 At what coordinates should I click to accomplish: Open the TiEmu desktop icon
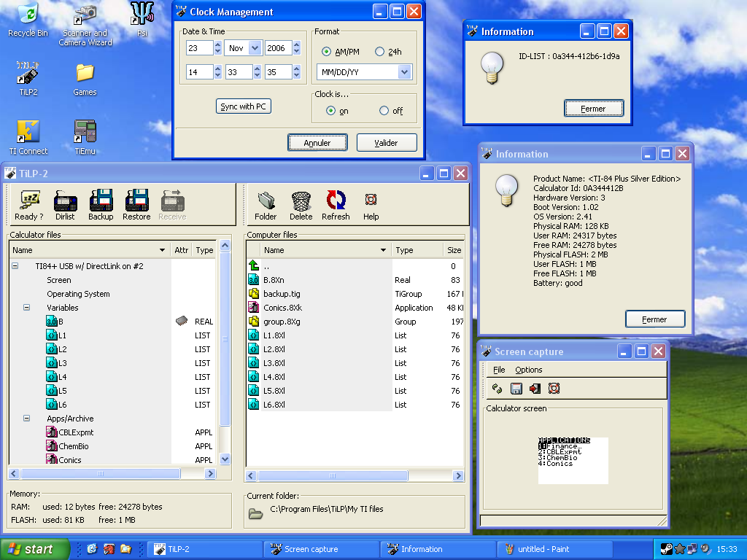(85, 138)
